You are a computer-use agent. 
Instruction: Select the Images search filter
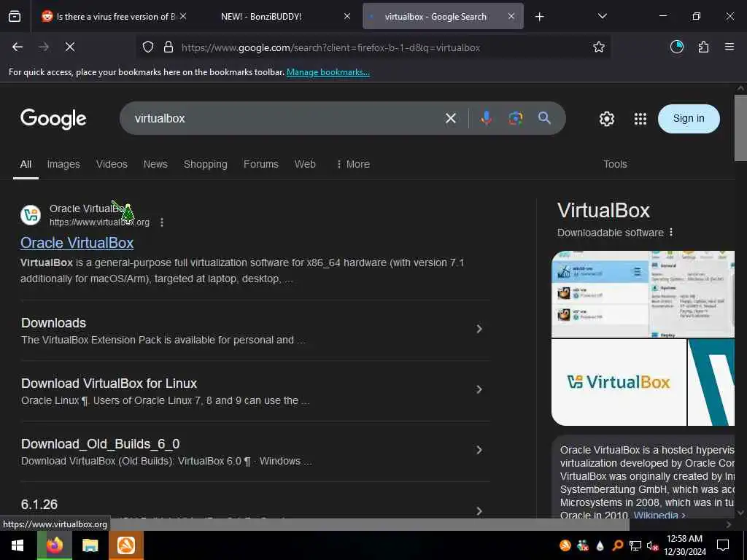click(x=63, y=164)
